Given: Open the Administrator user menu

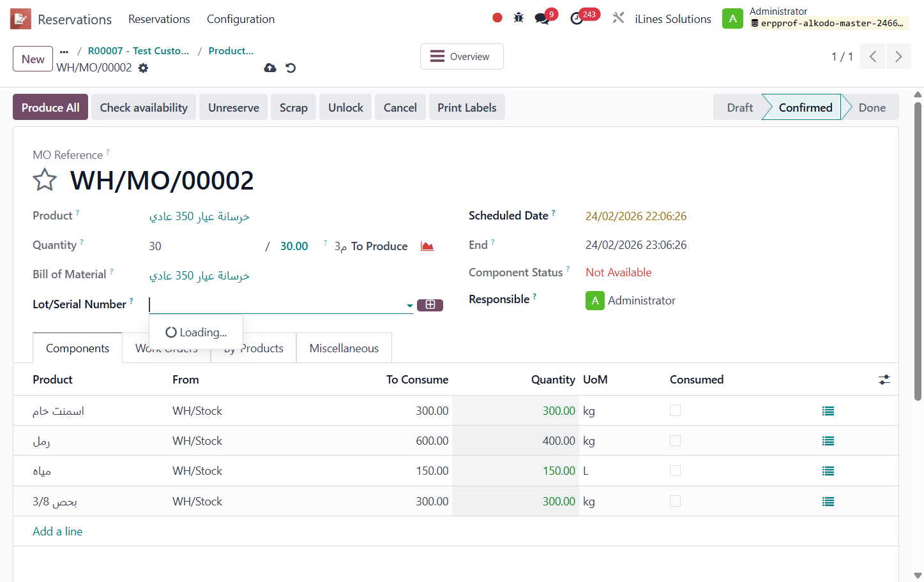Looking at the screenshot, I should point(815,18).
